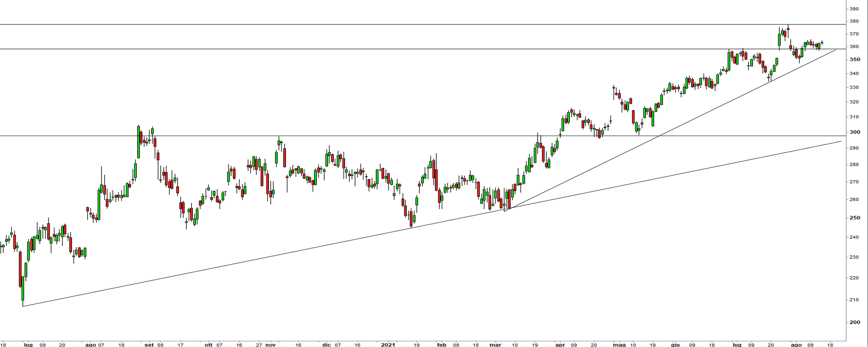Click the 390 price label on price scale
Viewport: 868px width, 347px height.
[854, 9]
